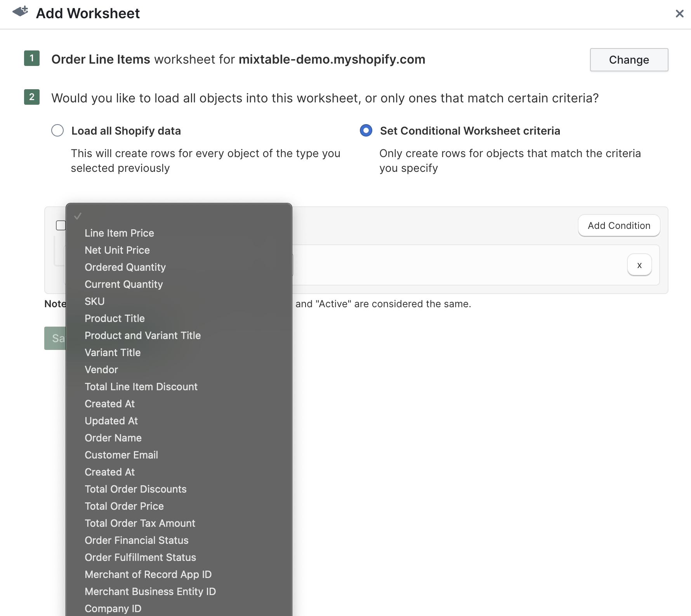
Task: Toggle the checkbox in the condition panel
Action: 61,225
